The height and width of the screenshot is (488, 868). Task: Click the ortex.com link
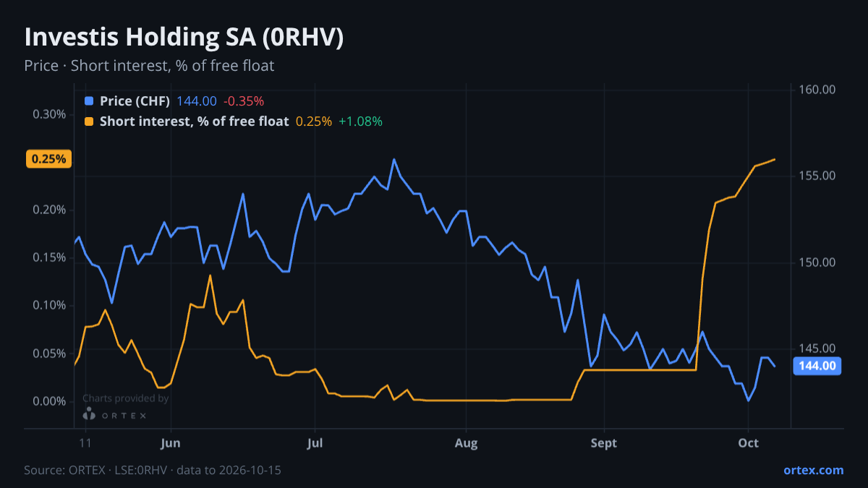click(x=813, y=470)
